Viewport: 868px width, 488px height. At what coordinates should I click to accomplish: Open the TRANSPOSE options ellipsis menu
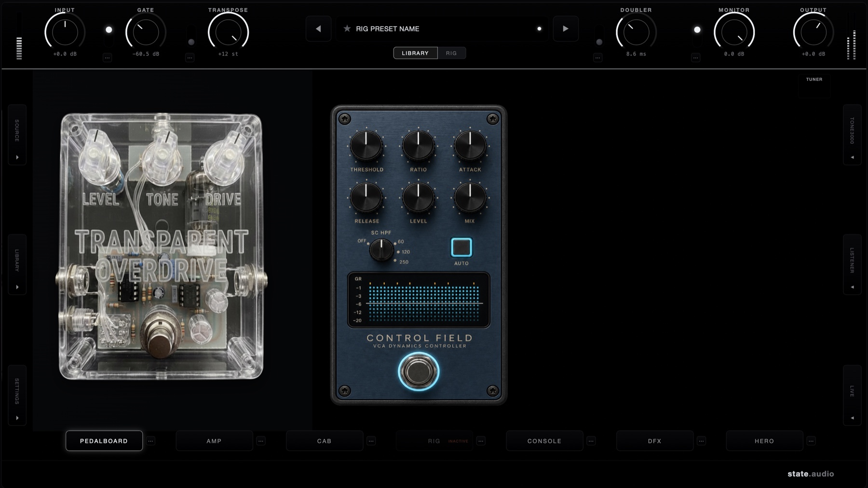pos(190,58)
